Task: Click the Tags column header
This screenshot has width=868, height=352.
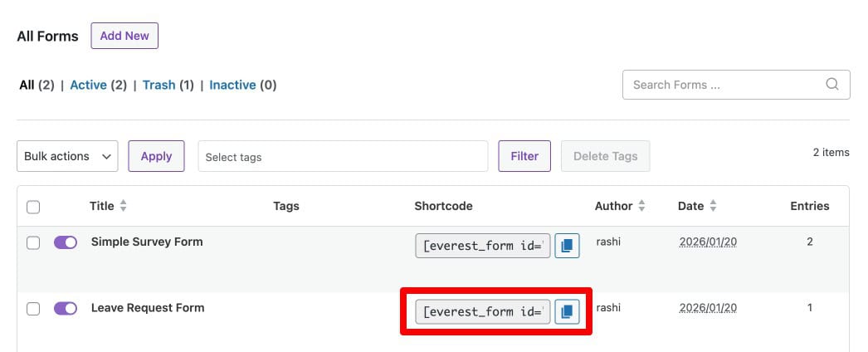Action: click(x=286, y=206)
